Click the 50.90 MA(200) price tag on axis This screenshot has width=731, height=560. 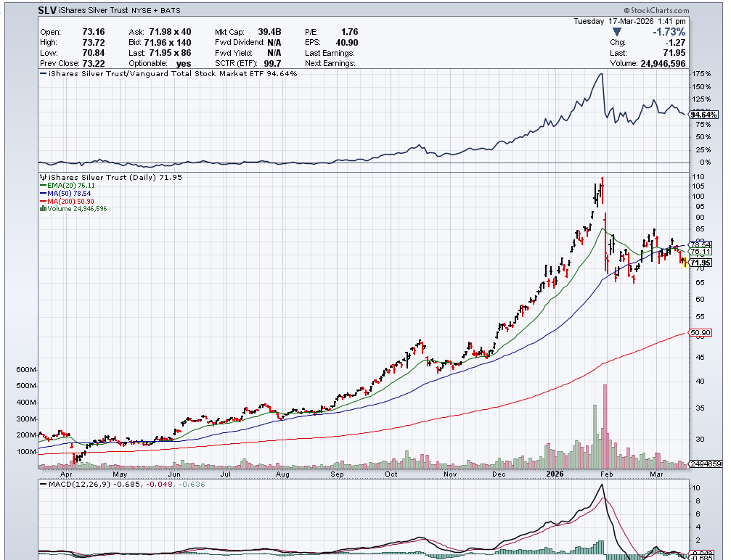(700, 334)
